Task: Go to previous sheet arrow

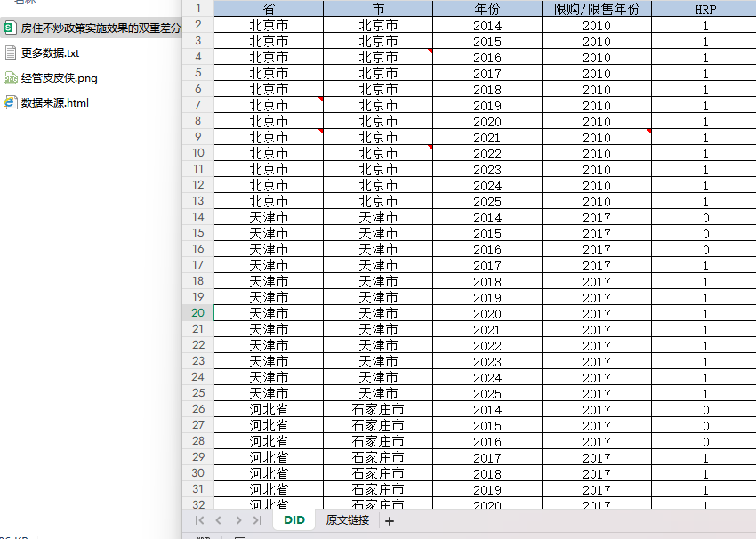Action: pyautogui.click(x=219, y=520)
